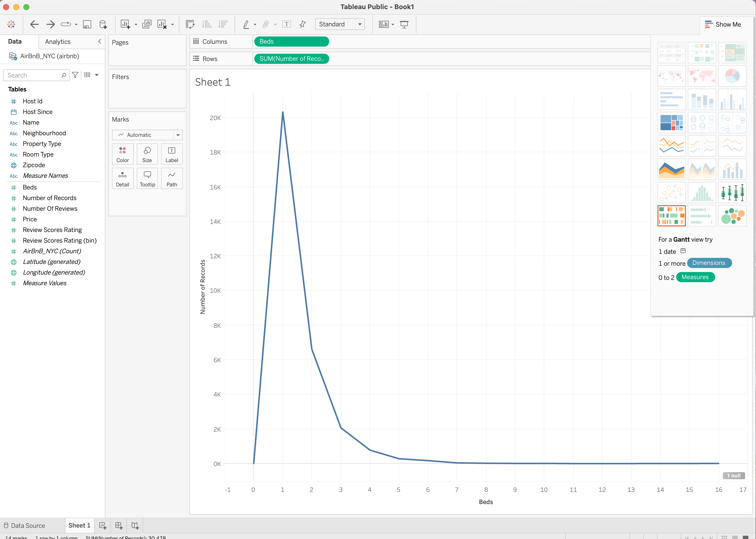This screenshot has width=756, height=539.
Task: Open the Data Source tab
Action: (25, 525)
